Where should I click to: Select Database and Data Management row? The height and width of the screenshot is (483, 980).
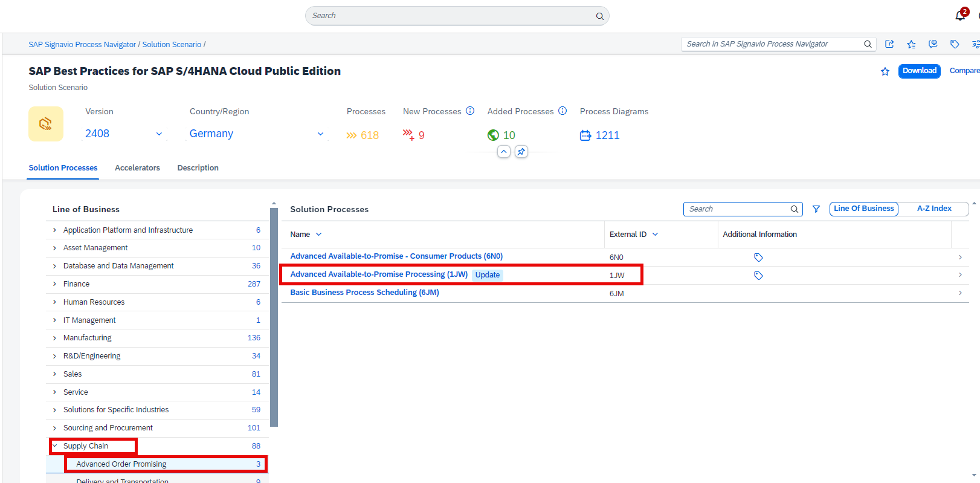(157, 266)
